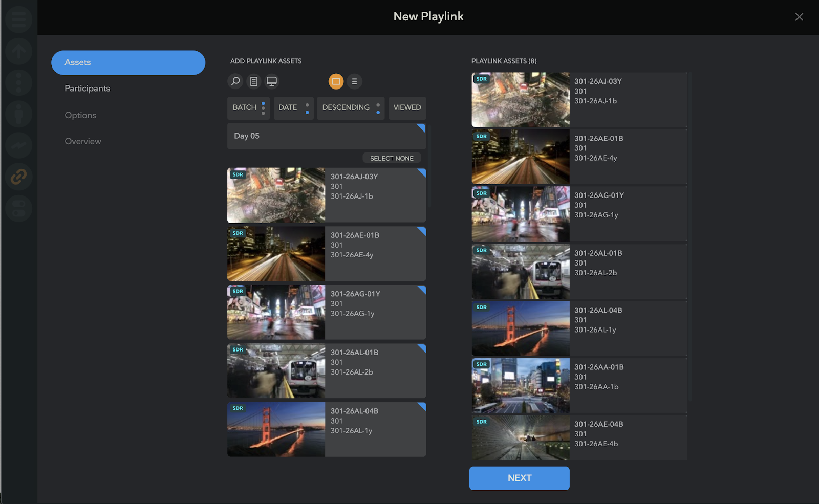Toggle the VIEWED filter
Image resolution: width=819 pixels, height=504 pixels.
coord(407,107)
